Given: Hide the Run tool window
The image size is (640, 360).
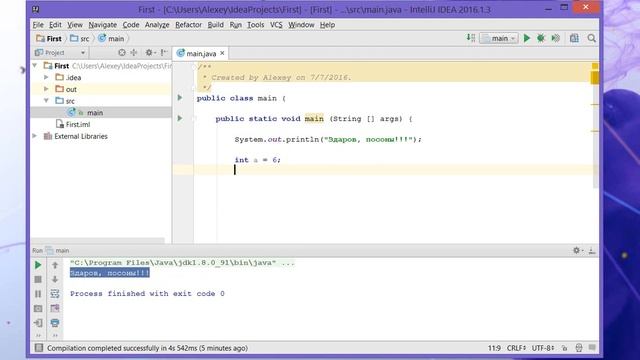Looking at the screenshot, I should 592,251.
